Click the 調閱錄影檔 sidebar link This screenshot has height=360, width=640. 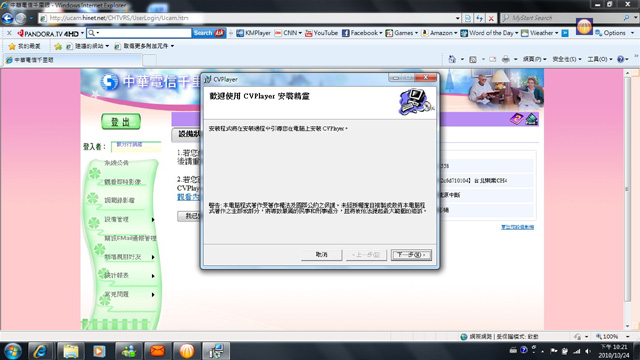coord(119,200)
